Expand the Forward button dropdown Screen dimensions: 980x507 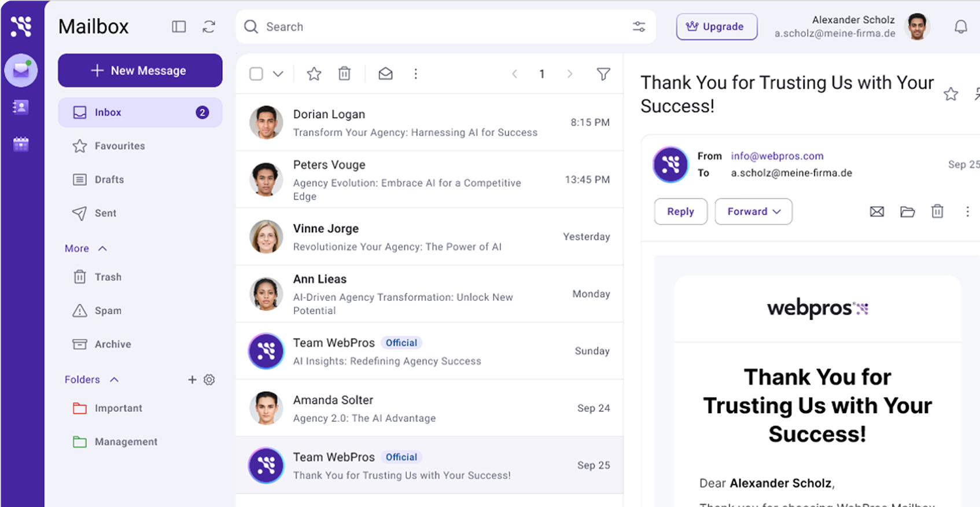coord(777,212)
